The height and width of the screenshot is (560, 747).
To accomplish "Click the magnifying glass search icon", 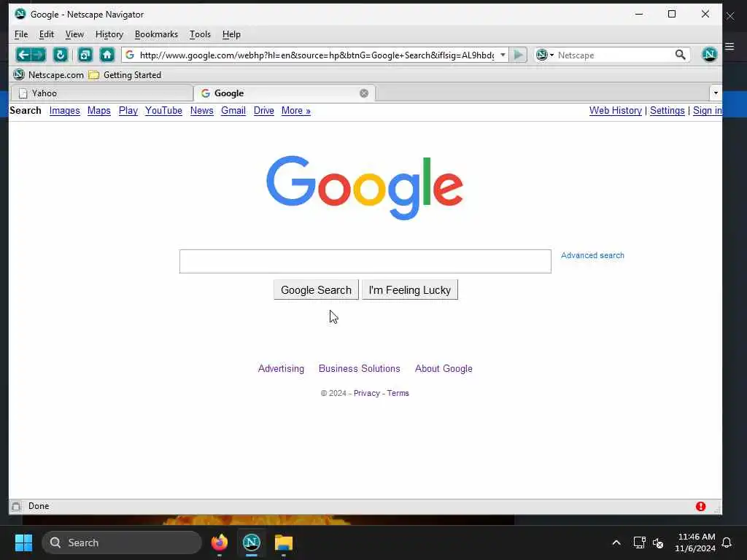I will 681,55.
